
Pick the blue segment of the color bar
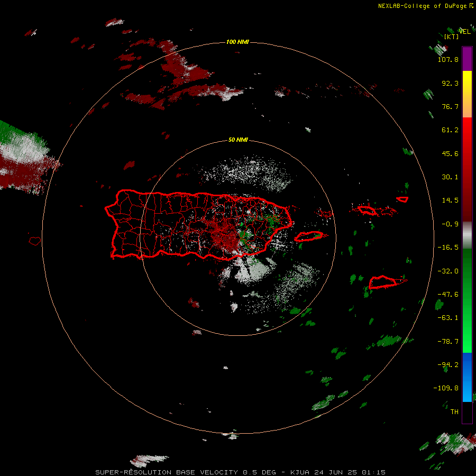click(x=467, y=377)
